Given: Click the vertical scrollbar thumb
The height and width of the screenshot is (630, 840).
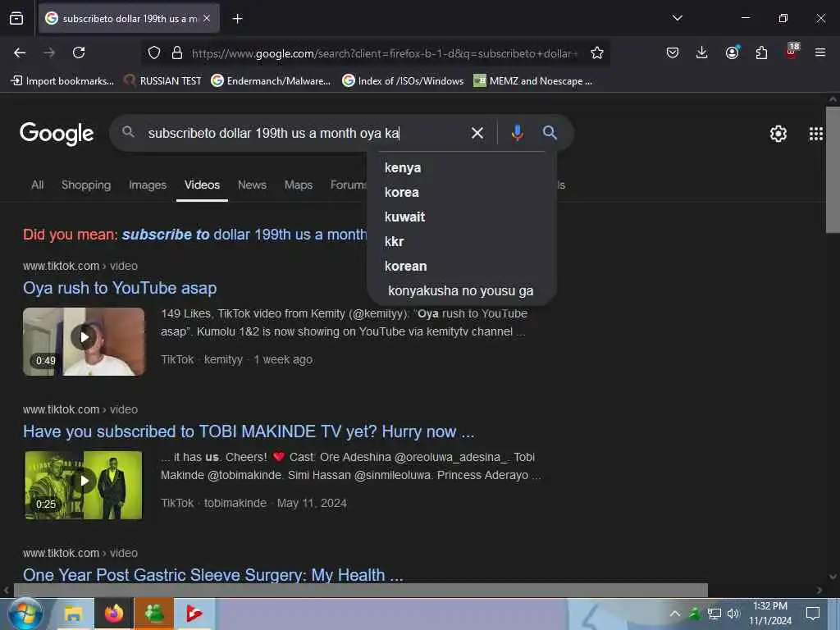Looking at the screenshot, I should (832, 169).
